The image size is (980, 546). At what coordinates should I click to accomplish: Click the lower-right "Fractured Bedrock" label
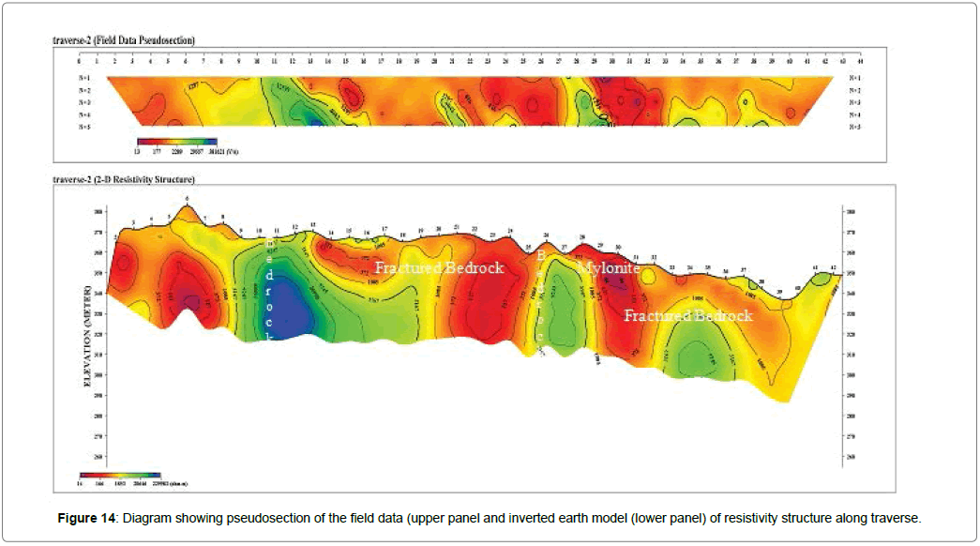[688, 316]
